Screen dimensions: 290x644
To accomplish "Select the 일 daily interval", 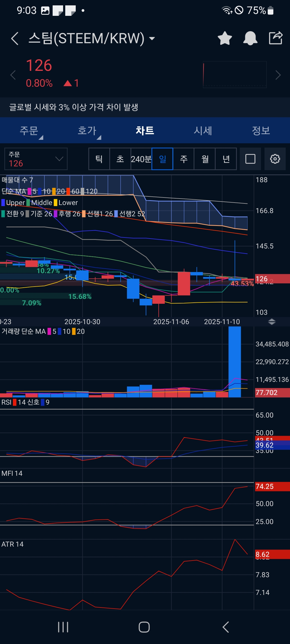I will (162, 159).
